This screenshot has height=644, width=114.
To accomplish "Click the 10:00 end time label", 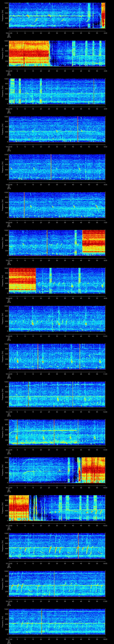I will pos(105,336).
